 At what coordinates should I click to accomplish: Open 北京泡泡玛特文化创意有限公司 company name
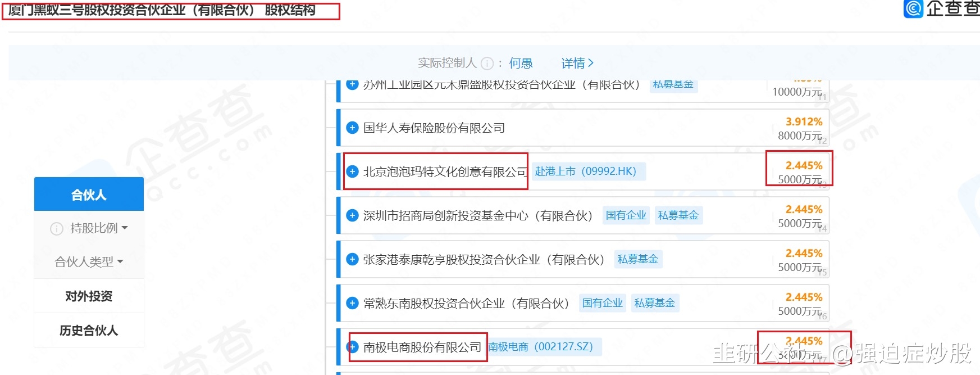[445, 171]
